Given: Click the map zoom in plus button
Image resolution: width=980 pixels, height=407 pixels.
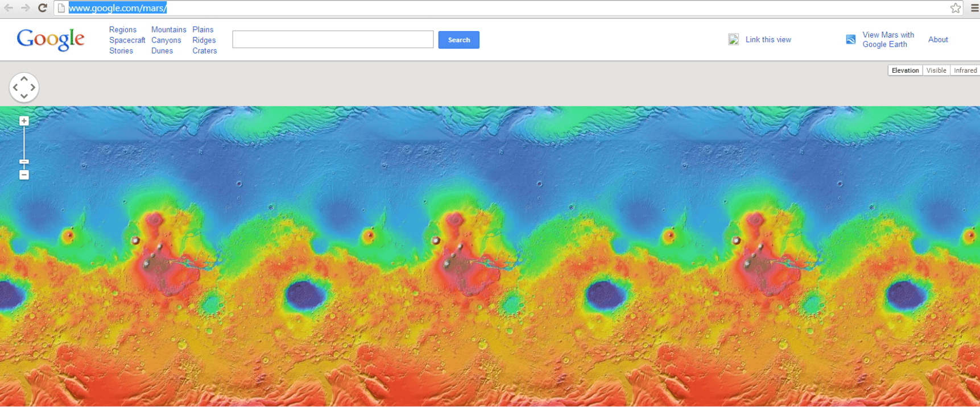Looking at the screenshot, I should point(24,121).
